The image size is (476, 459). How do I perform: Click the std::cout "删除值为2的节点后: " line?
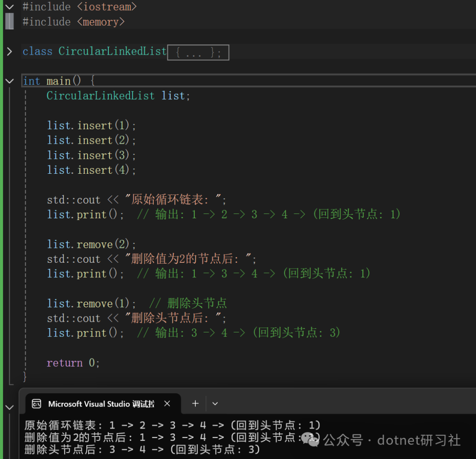[x=152, y=259]
